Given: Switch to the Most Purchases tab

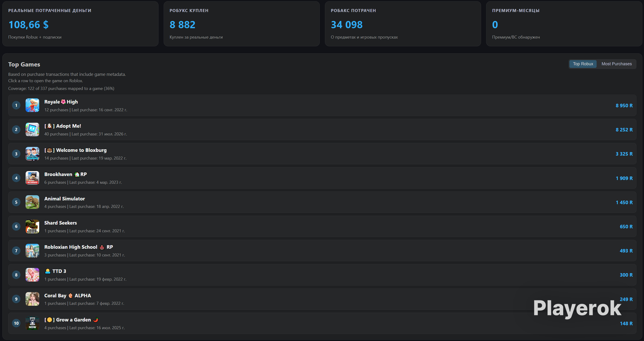Looking at the screenshot, I should (616, 64).
